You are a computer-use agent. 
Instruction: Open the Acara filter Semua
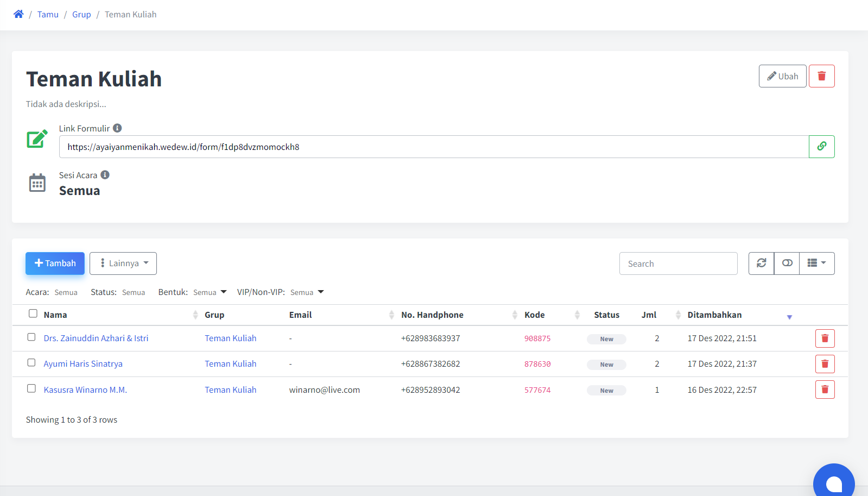(66, 292)
